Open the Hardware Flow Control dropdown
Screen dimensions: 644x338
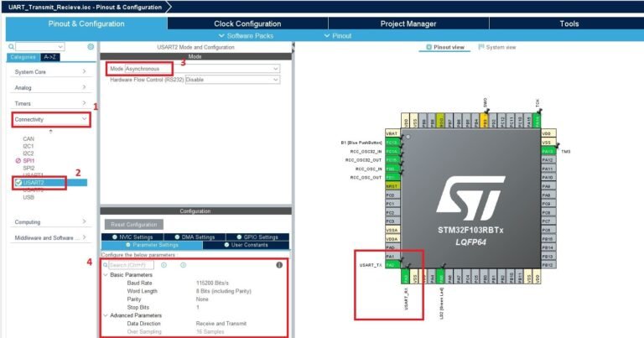click(x=232, y=80)
